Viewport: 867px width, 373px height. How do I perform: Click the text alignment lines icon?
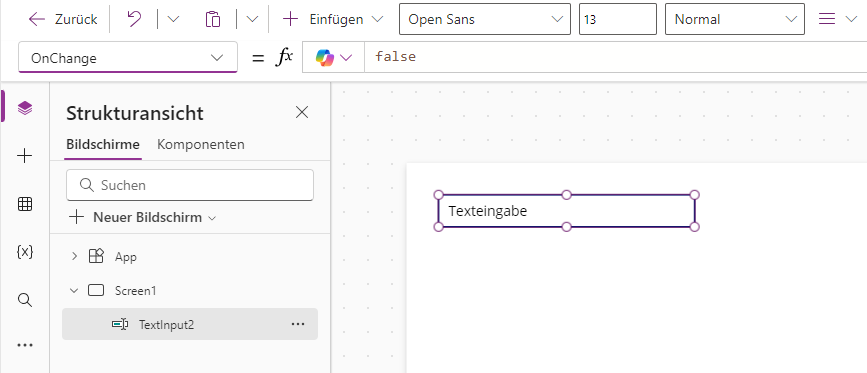(x=827, y=19)
